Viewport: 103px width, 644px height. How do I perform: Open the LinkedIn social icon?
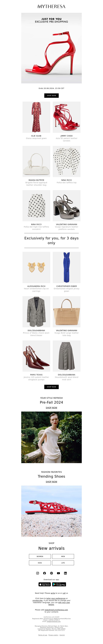[x=65, y=573]
